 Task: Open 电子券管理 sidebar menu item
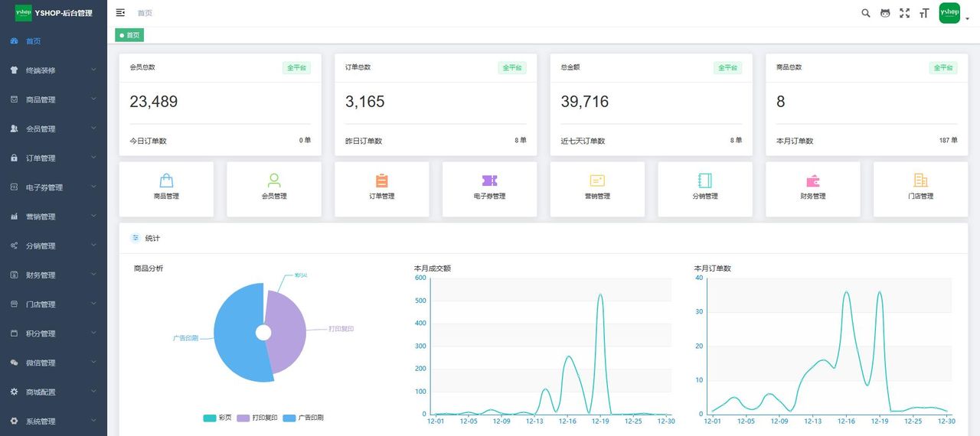54,187
